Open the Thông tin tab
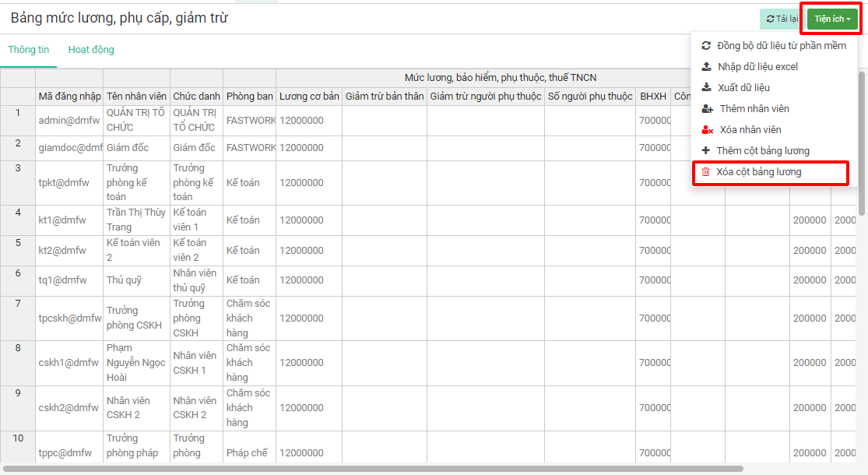The width and height of the screenshot is (868, 475). pos(29,50)
